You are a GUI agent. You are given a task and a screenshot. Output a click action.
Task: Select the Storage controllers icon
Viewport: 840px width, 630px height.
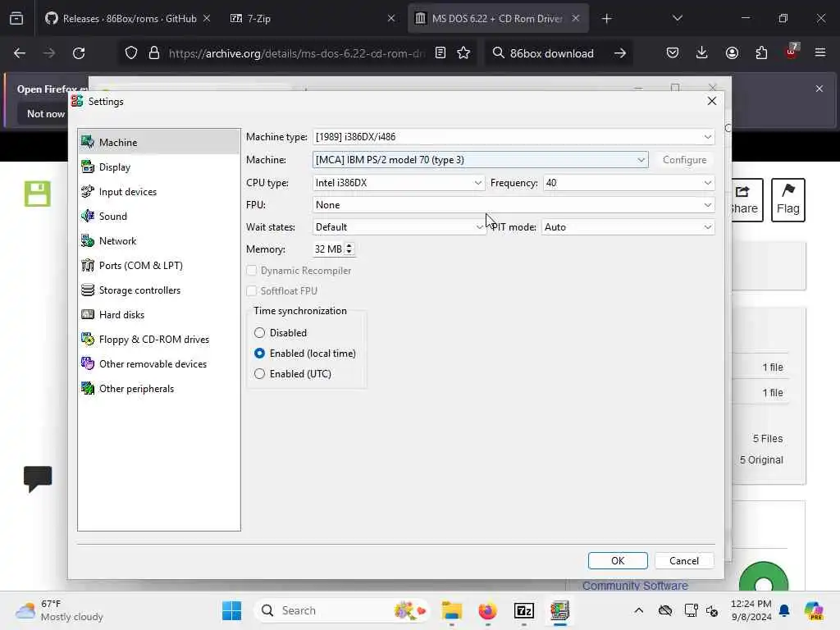pyautogui.click(x=87, y=290)
